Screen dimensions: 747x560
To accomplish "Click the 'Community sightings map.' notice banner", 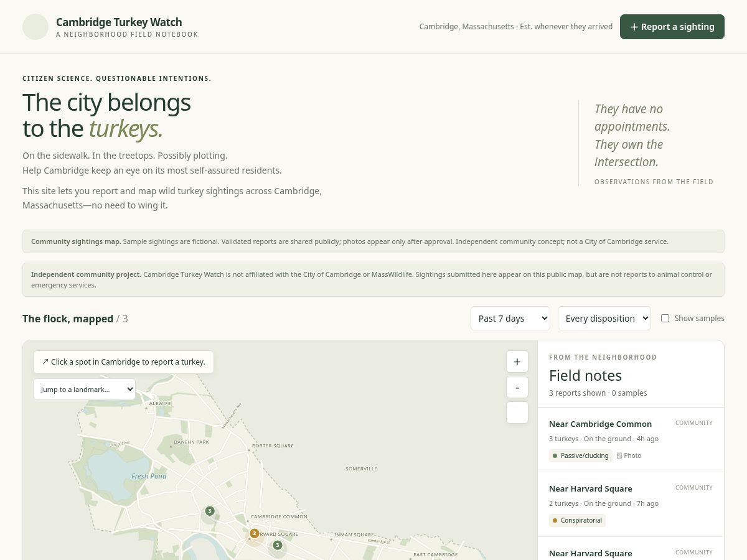I will 374,241.
